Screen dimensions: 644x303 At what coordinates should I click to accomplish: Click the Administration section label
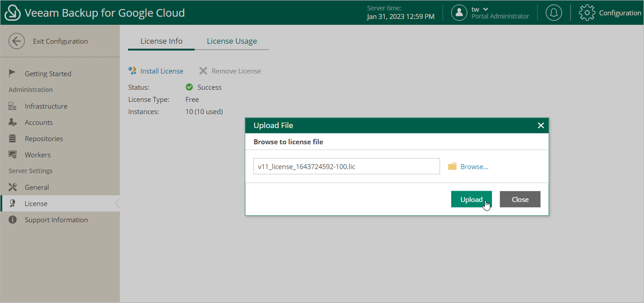click(31, 90)
